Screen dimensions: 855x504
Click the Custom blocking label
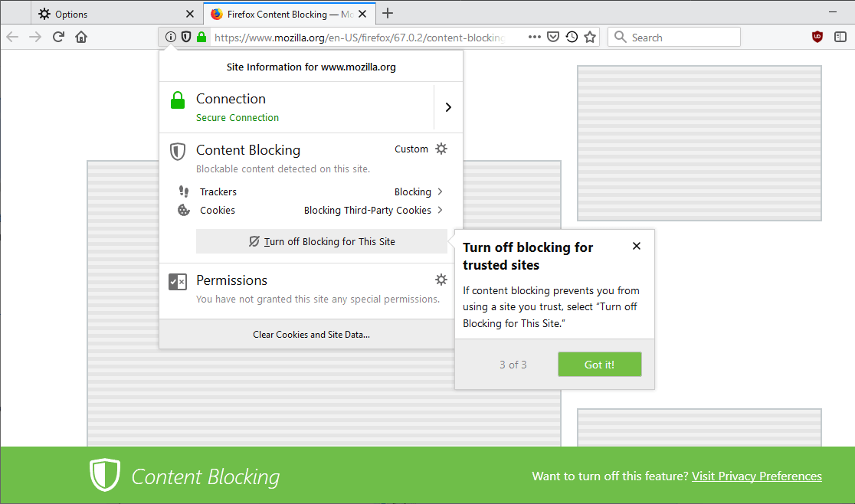(411, 149)
